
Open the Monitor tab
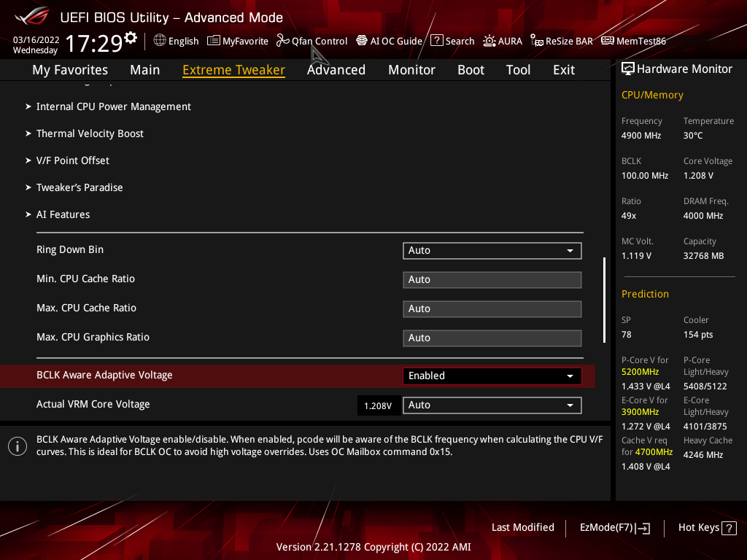point(411,70)
